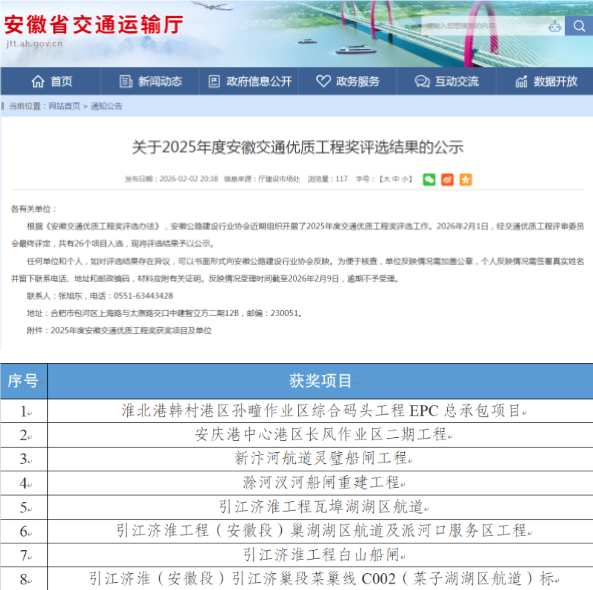This screenshot has height=590, width=593.
Task: Click the 安徽省交通运输厅 site logo
Action: point(93,25)
